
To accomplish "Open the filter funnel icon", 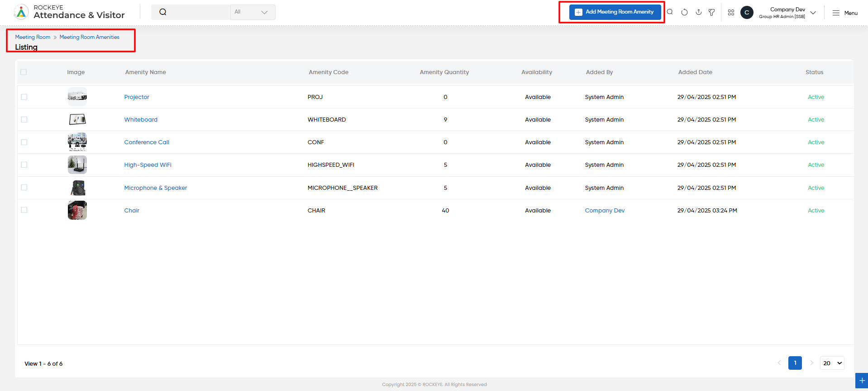I will coord(712,12).
